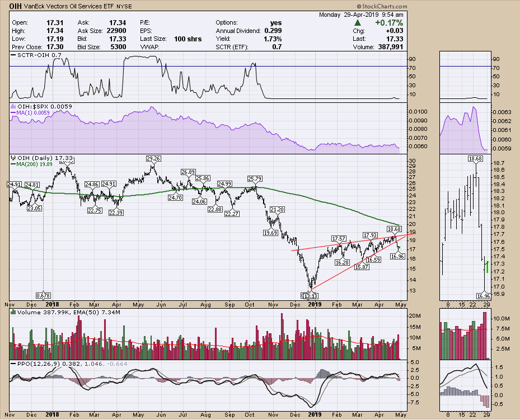Click the 24.70 price label

175,198
